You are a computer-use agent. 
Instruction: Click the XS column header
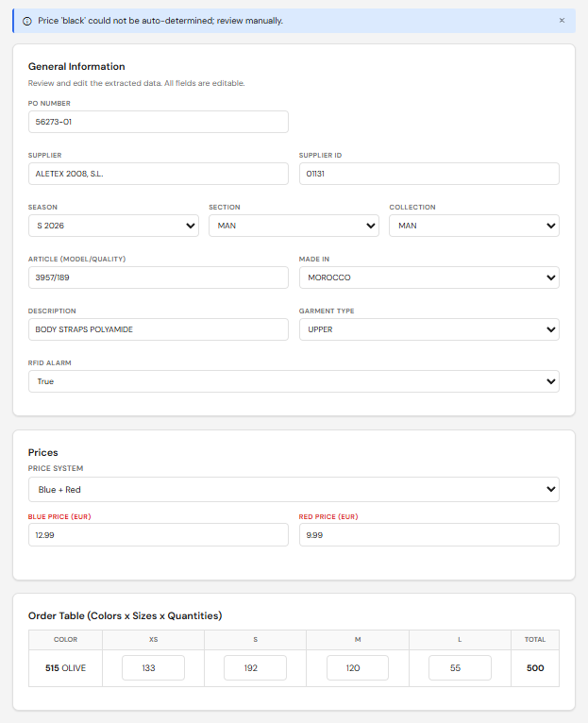(x=153, y=640)
